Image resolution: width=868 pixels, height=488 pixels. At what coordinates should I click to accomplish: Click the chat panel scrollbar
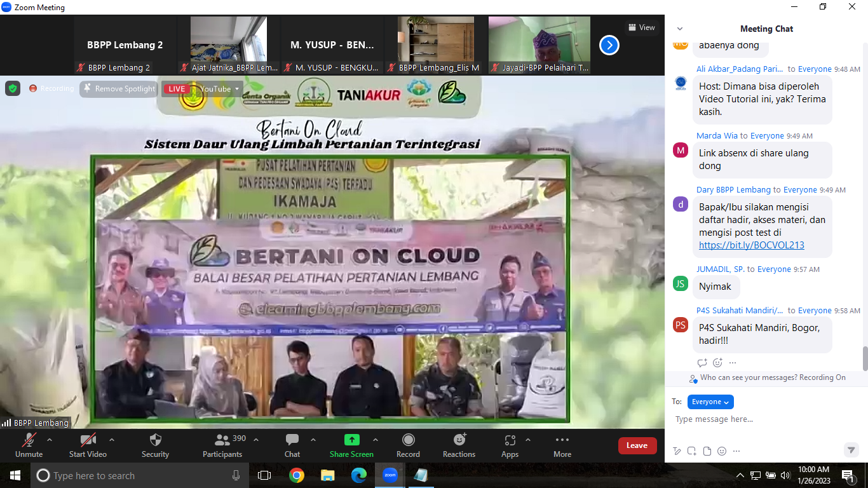pyautogui.click(x=864, y=358)
